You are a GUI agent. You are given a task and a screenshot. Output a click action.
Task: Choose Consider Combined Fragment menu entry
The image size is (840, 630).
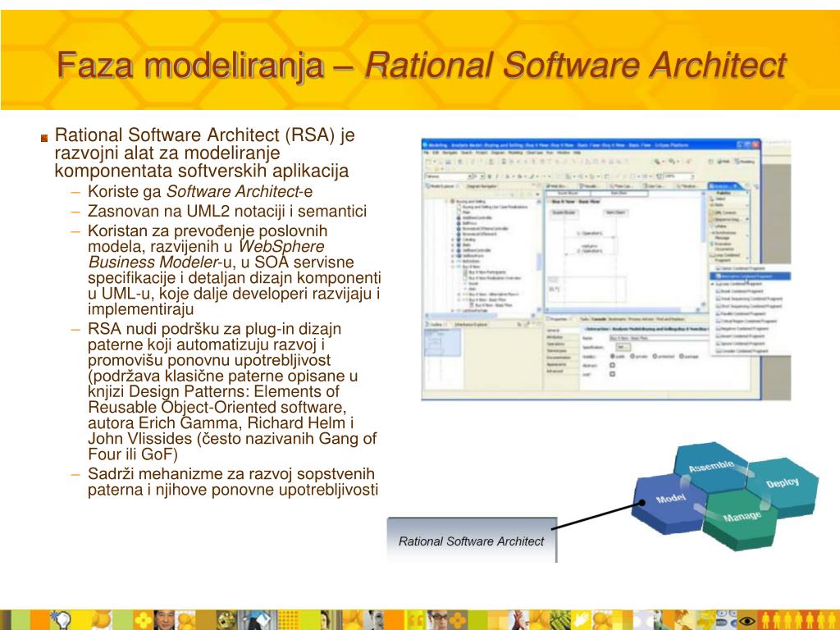click(x=742, y=351)
